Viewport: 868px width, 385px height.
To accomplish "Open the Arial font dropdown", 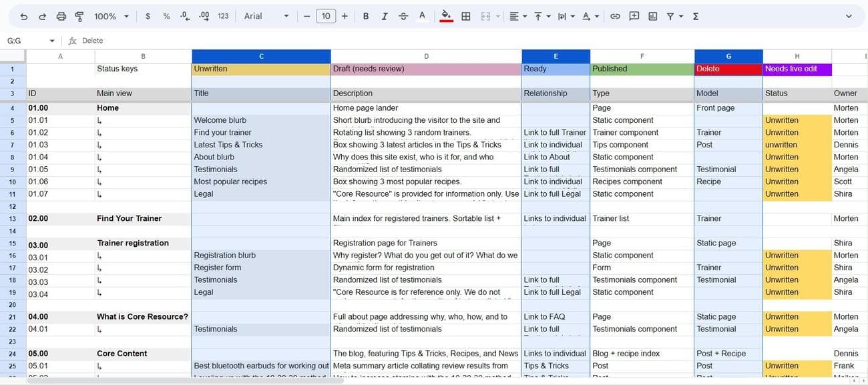I will coord(266,16).
